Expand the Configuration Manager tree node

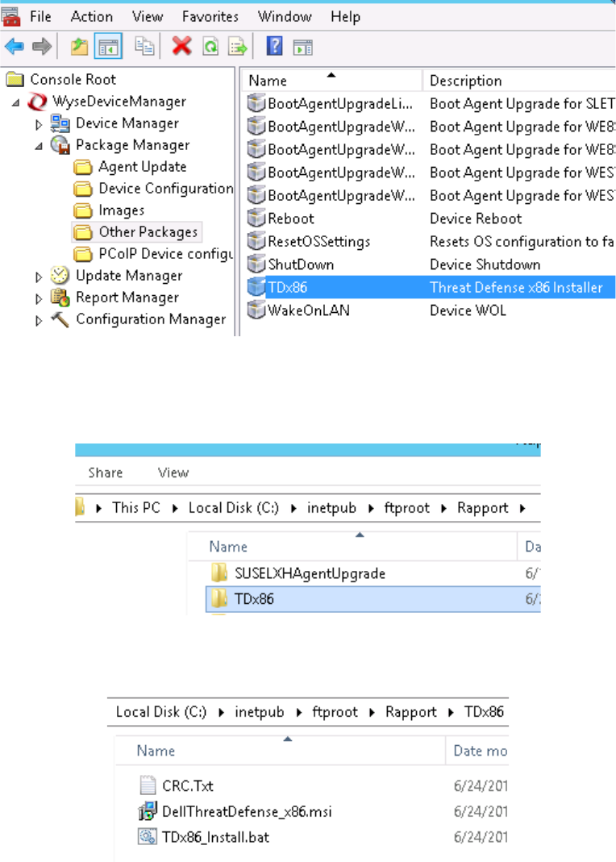[x=39, y=320]
